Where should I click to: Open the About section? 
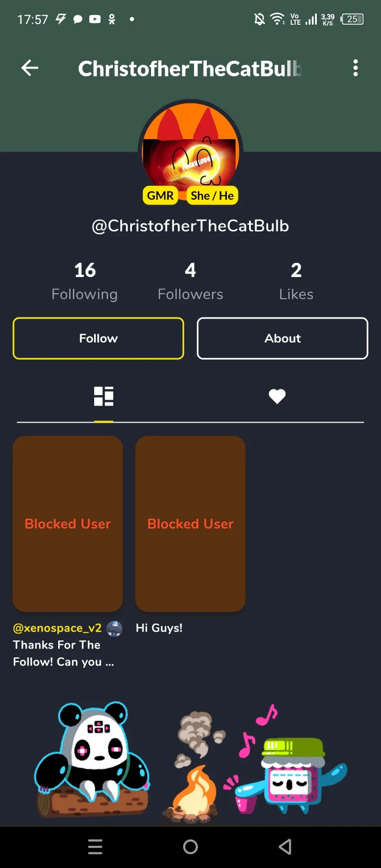282,338
